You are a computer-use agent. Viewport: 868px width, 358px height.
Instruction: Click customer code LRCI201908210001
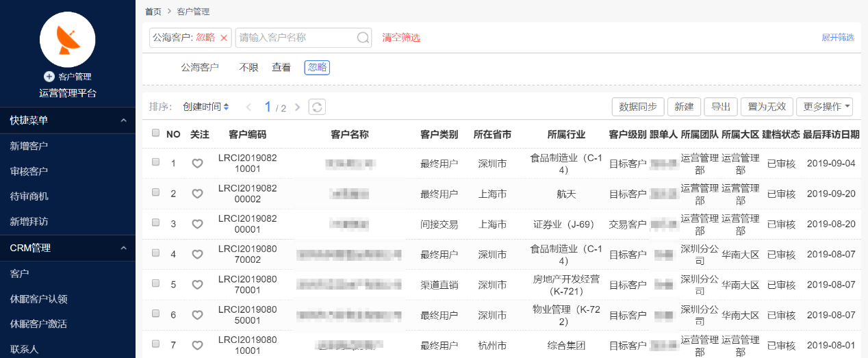tap(248, 163)
